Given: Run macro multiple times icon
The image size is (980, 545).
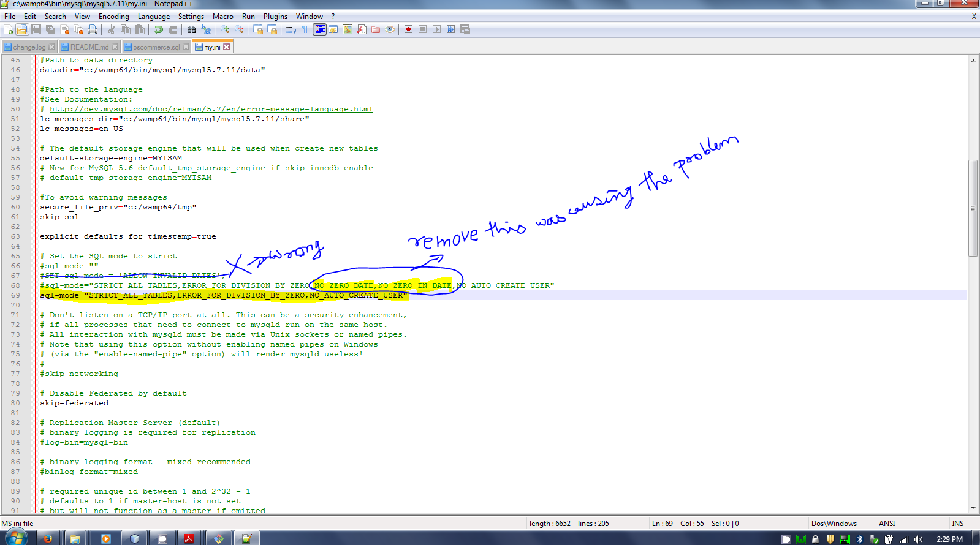Looking at the screenshot, I should pyautogui.click(x=450, y=29).
